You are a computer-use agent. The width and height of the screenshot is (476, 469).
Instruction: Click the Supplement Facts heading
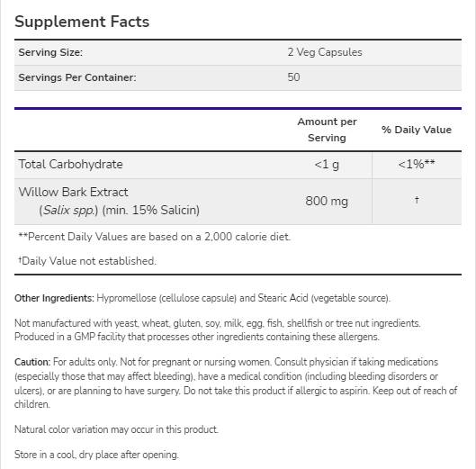[82, 22]
